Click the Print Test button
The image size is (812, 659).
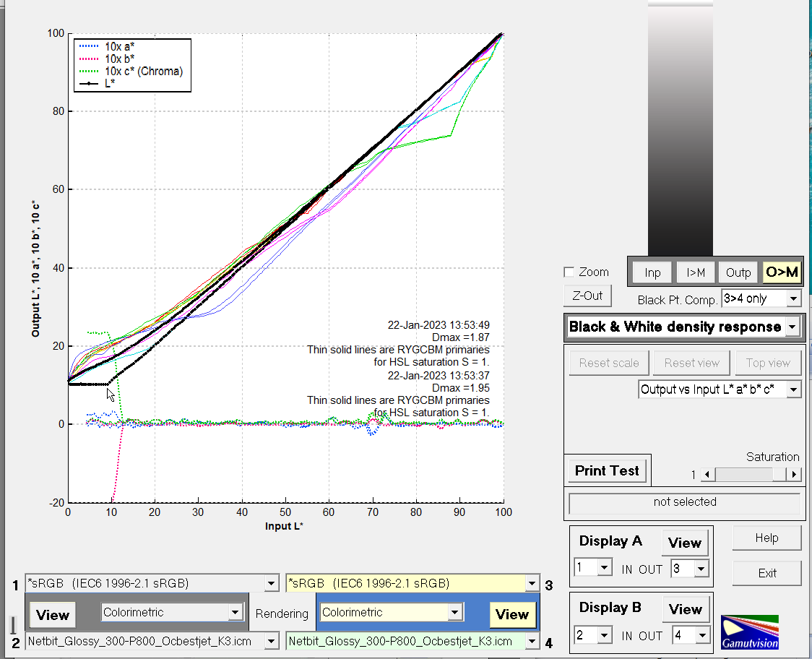[x=607, y=470]
